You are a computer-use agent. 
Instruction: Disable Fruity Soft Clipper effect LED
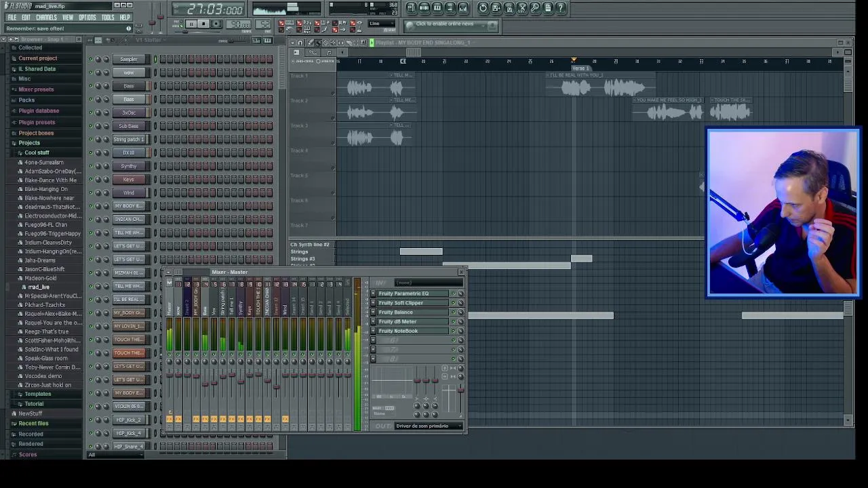click(453, 303)
